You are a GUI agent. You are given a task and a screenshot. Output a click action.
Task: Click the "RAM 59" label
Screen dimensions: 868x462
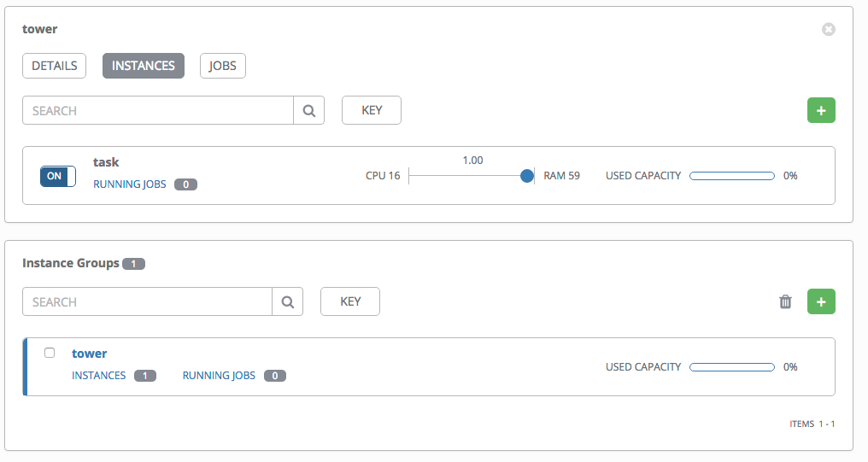[561, 176]
